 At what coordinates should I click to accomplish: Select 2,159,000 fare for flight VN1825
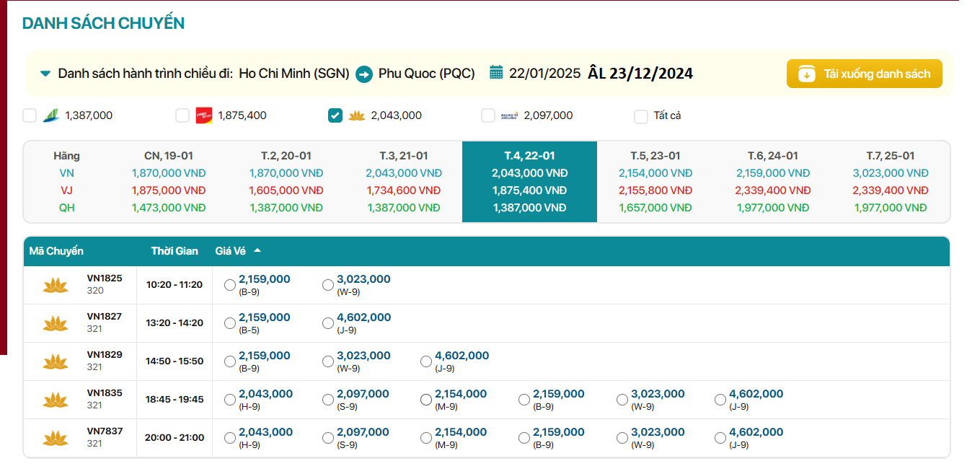pos(230,285)
